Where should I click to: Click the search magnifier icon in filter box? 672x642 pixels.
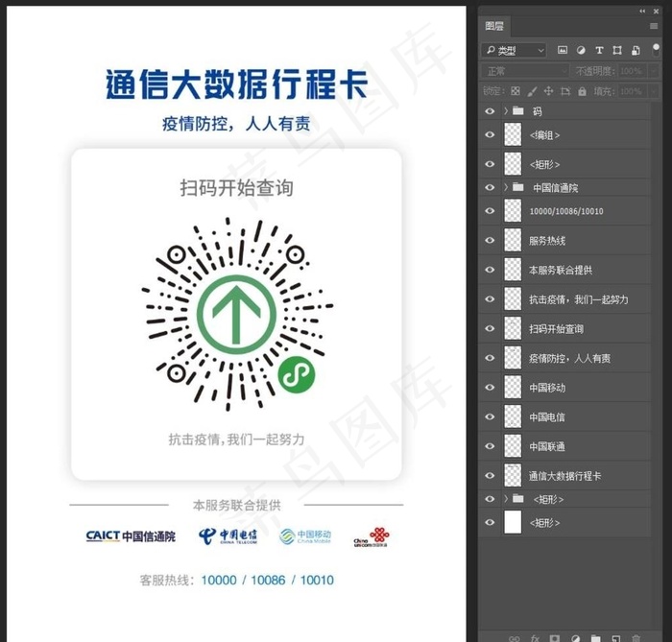(x=491, y=50)
